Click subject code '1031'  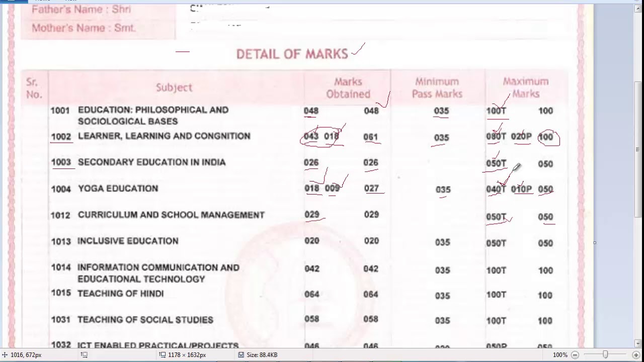pos(61,320)
